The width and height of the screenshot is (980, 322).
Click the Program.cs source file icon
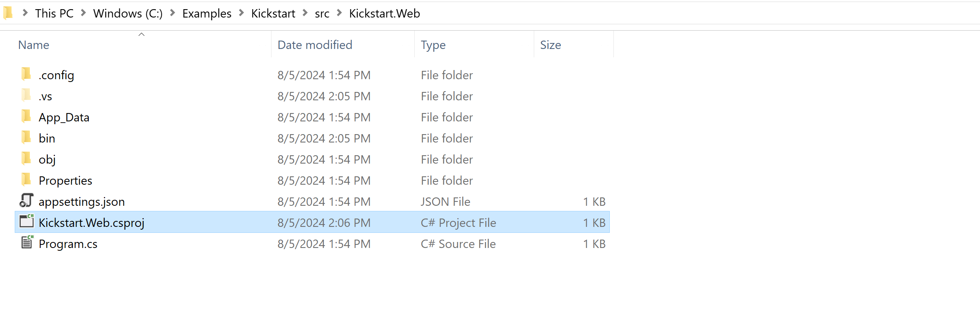point(27,243)
